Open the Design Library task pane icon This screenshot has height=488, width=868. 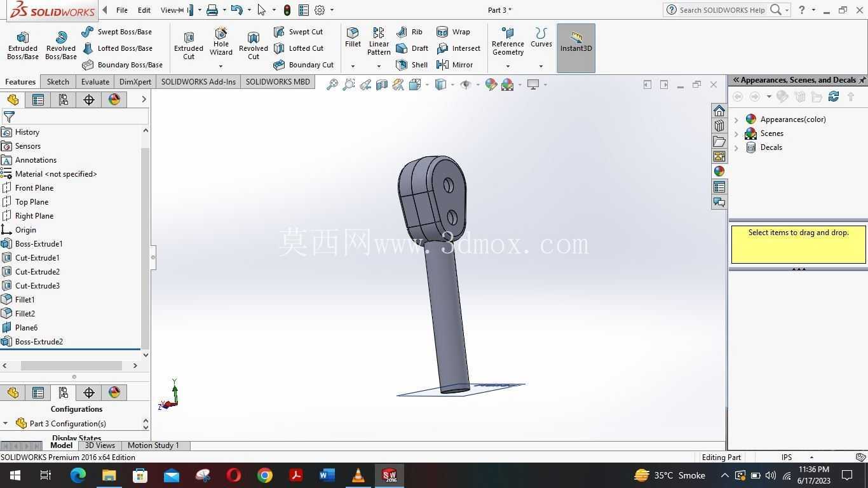(719, 126)
